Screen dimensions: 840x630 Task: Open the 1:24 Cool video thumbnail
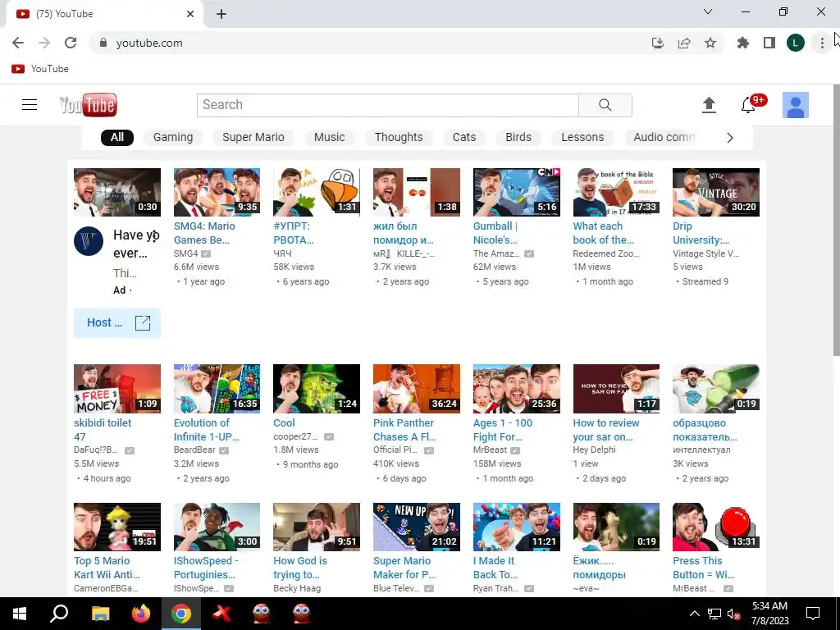[x=317, y=388]
